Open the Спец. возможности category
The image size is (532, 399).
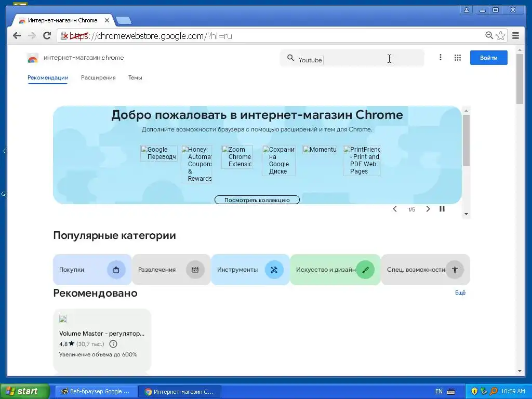pos(426,270)
